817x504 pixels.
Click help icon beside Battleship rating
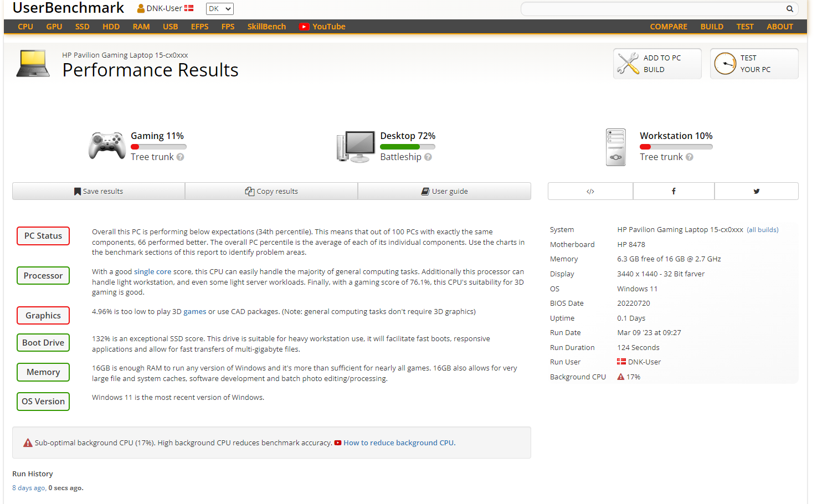428,157
